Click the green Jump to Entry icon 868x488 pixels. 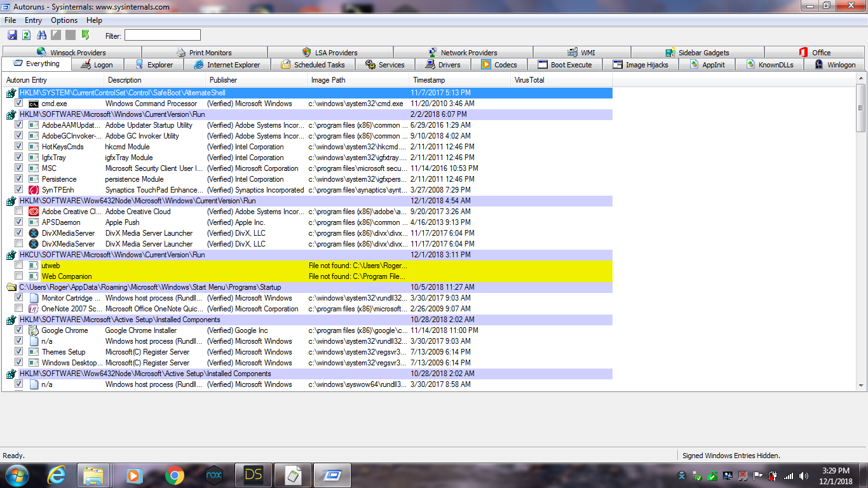[x=86, y=35]
